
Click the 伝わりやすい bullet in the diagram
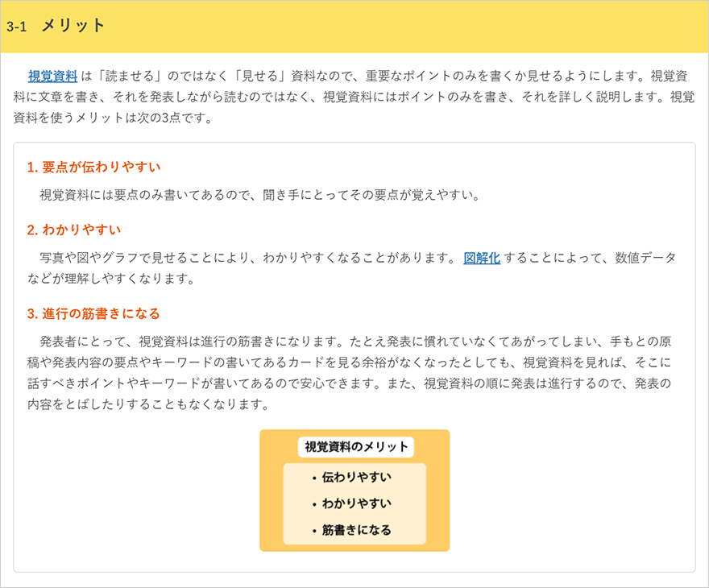356,477
